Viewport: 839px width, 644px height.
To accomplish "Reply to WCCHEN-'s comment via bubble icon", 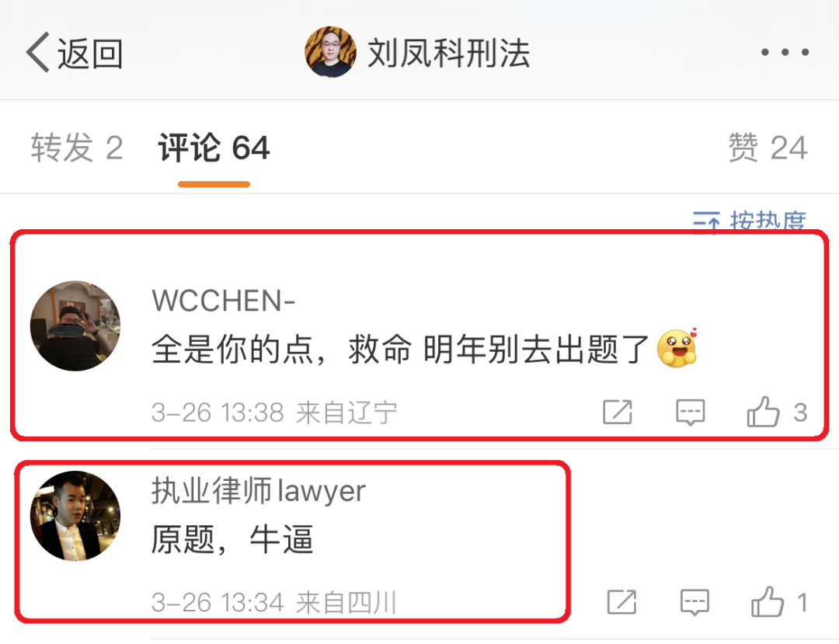I will coord(691,413).
